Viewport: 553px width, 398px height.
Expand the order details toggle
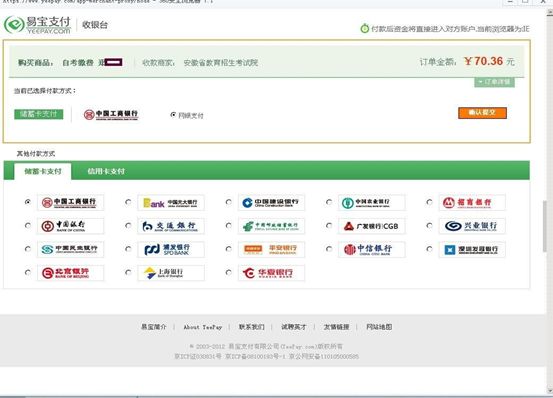[494, 82]
